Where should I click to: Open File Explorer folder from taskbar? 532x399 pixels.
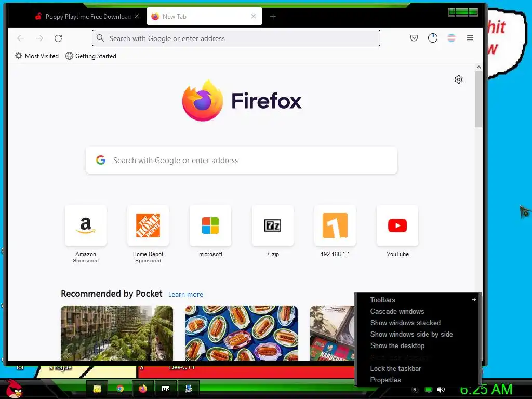click(97, 389)
